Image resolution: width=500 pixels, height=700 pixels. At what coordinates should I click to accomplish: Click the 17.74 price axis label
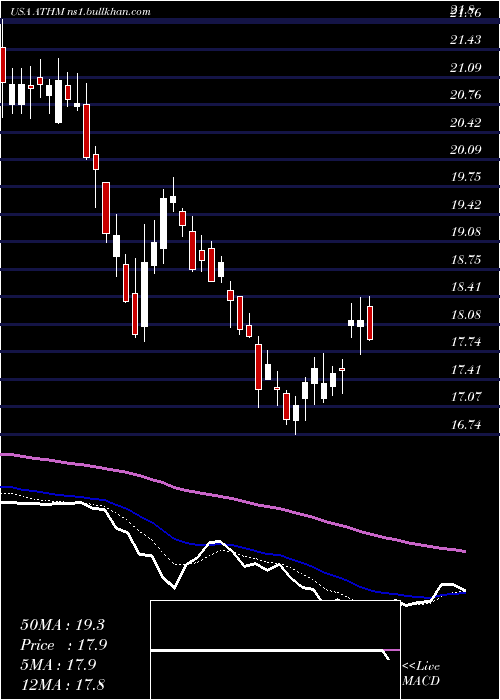[x=466, y=342]
